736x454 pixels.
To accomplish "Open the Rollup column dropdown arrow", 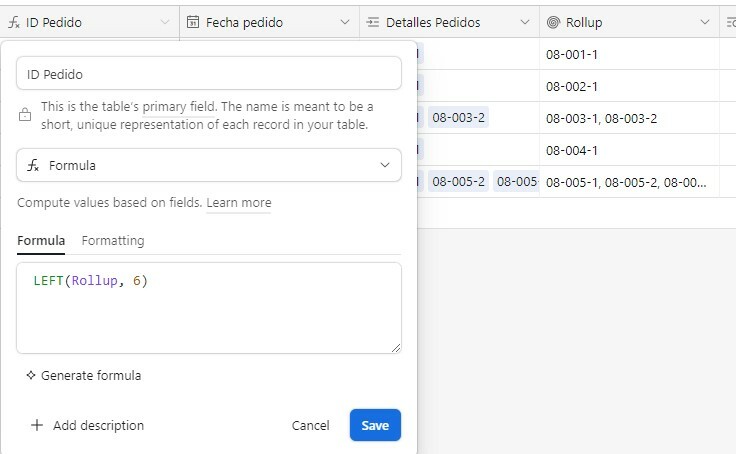I will [705, 22].
